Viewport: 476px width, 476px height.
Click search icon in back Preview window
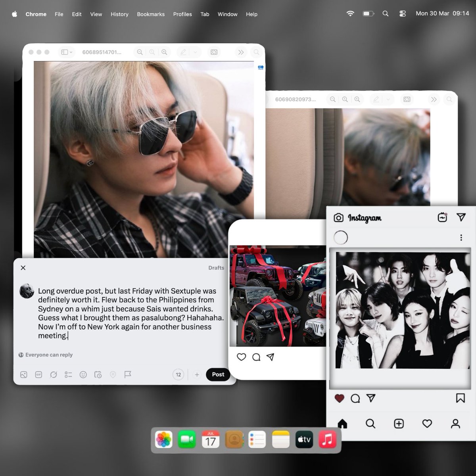pyautogui.click(x=449, y=99)
